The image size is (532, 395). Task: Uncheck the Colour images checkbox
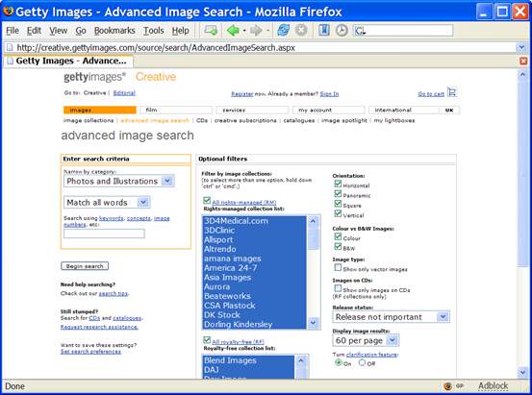(x=338, y=236)
